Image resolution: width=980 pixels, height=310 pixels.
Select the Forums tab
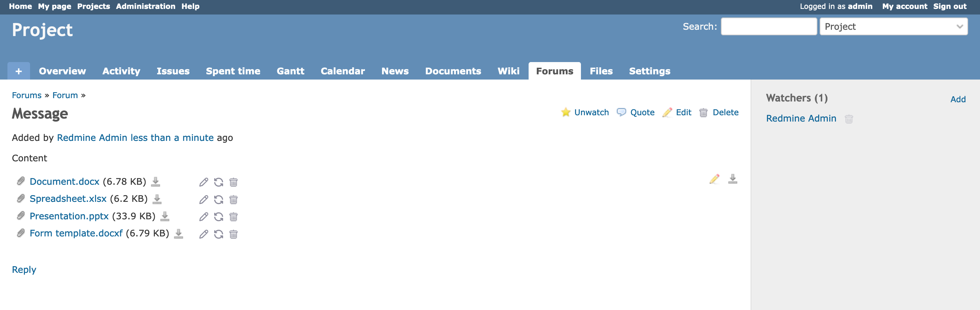pyautogui.click(x=555, y=71)
